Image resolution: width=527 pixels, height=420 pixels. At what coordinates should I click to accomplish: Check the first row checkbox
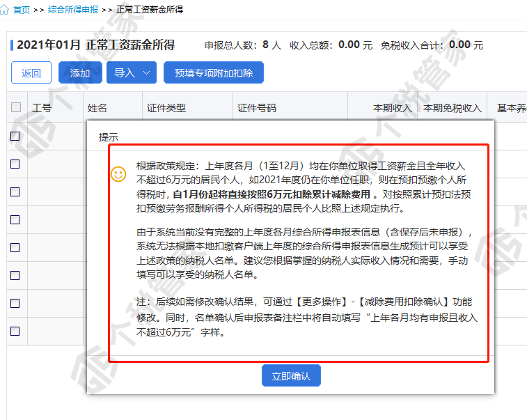(x=15, y=137)
